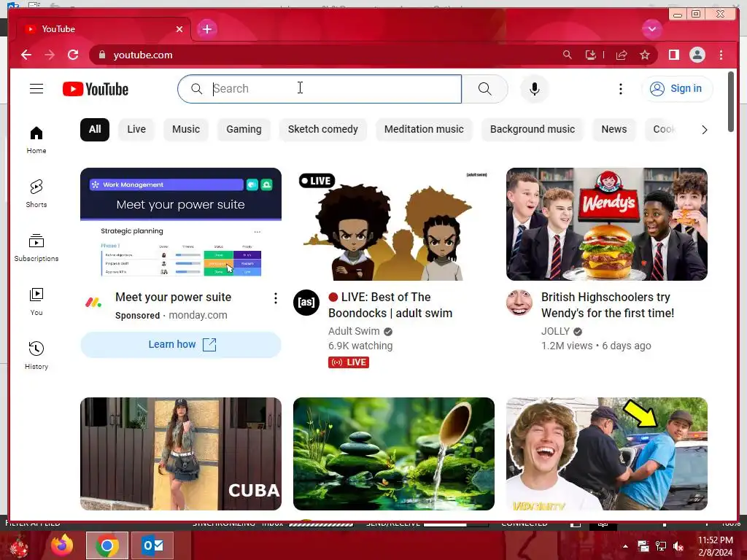The width and height of the screenshot is (747, 560).
Task: Open Shorts from the sidebar
Action: 36,194
